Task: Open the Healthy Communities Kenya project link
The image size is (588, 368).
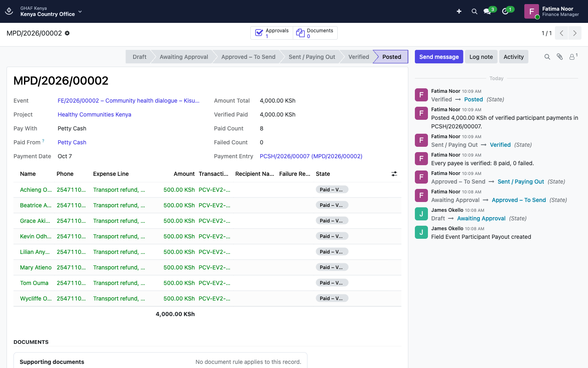Action: pyautogui.click(x=94, y=114)
